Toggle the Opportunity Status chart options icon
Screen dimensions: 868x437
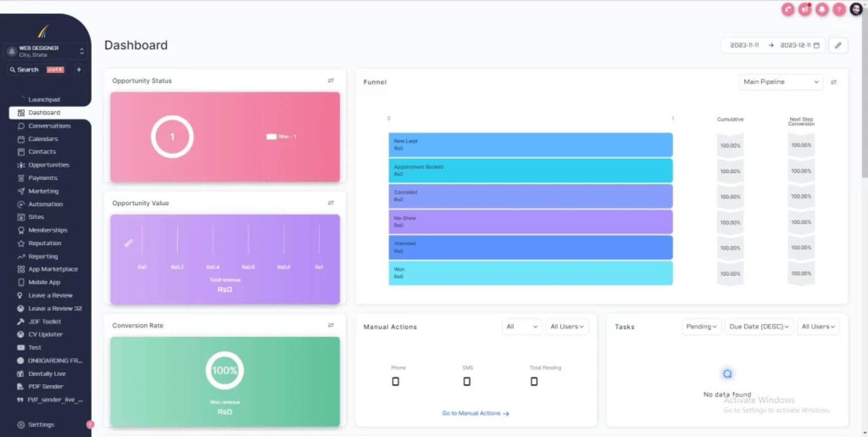[331, 80]
